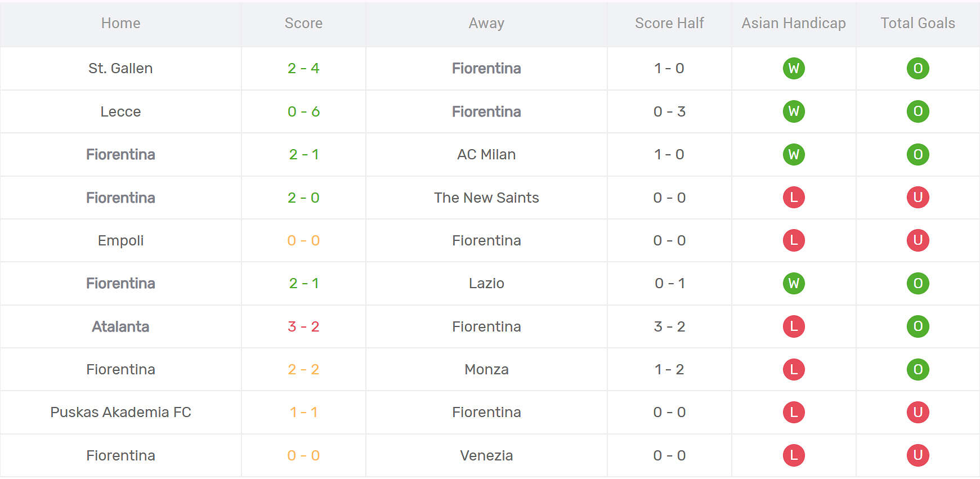Viewport: 980px width, 479px height.
Task: Click the Total Goals column header
Action: click(x=918, y=23)
